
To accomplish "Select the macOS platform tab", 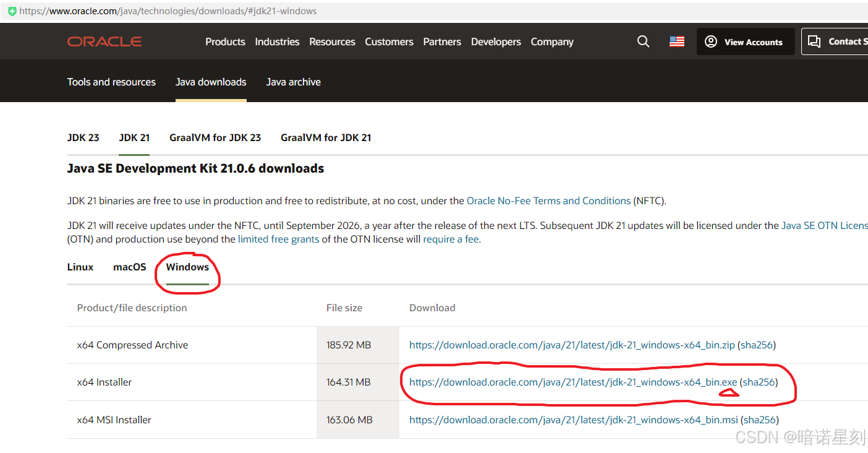I will tap(130, 267).
